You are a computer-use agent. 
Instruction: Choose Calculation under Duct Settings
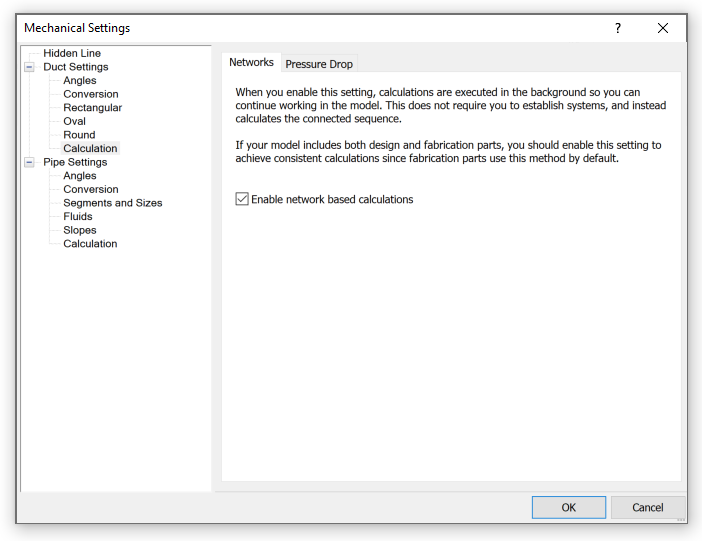pos(90,148)
